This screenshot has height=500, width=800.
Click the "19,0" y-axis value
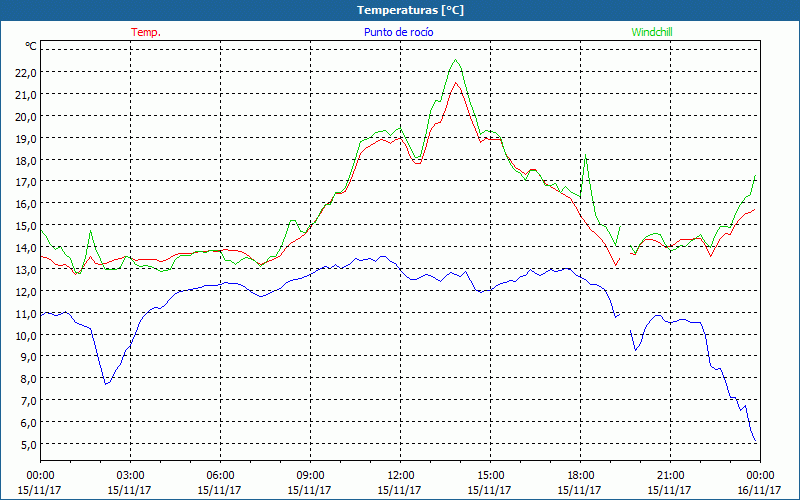[26, 139]
